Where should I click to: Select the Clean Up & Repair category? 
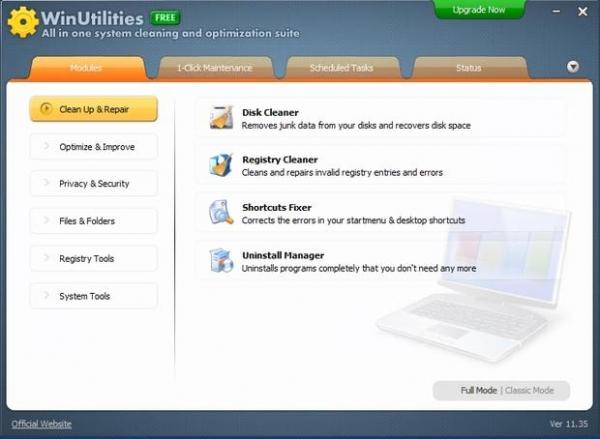coord(93,109)
